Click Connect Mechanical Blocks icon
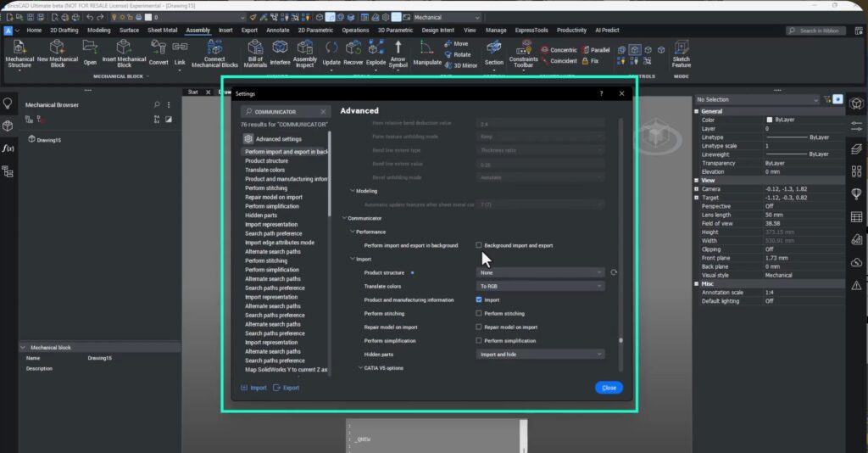Image resolution: width=868 pixels, height=453 pixels. pyautogui.click(x=214, y=53)
